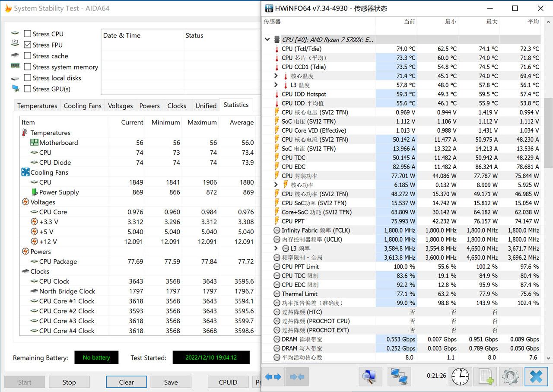553x392 pixels.
Task: Maximize the HWiNFO64 window
Action: (515, 8)
